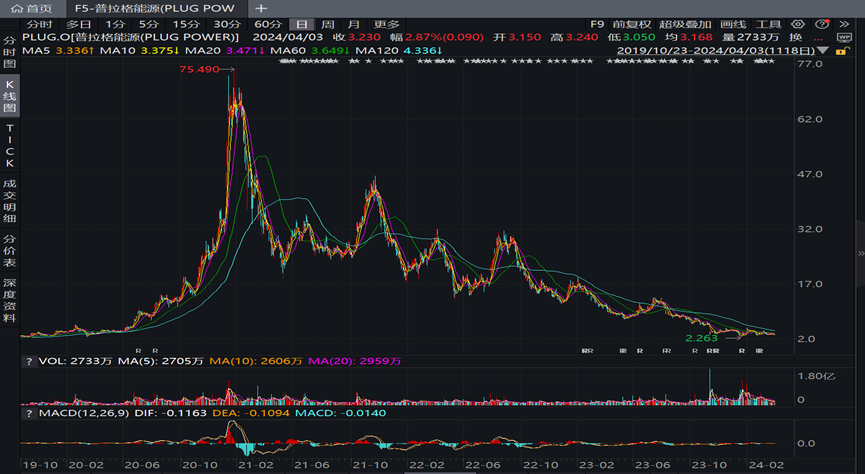Select the 日 daily period
Screen dimensions: 865x474
pyautogui.click(x=302, y=24)
